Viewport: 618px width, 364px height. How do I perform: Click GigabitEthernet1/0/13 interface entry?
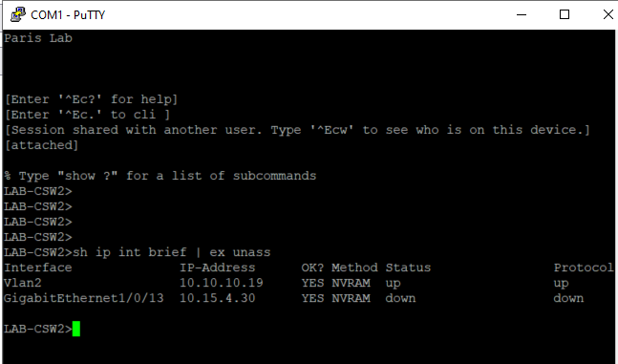pyautogui.click(x=83, y=298)
